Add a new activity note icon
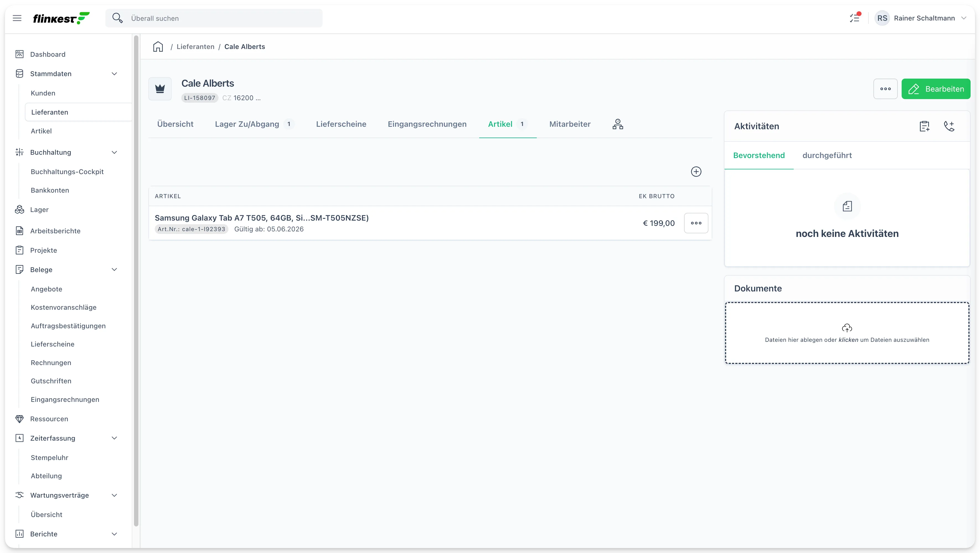This screenshot has height=553, width=980. (924, 126)
